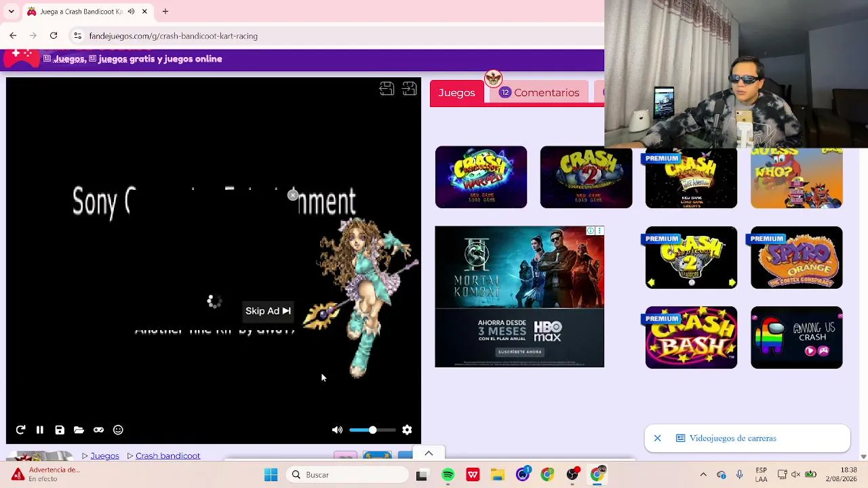868x488 pixels.
Task: Click the ad info icon on Mortal Kombat banner
Action: (x=591, y=231)
